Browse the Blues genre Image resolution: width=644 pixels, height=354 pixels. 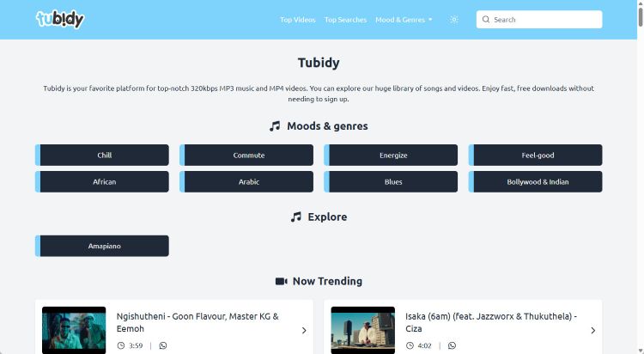point(391,182)
